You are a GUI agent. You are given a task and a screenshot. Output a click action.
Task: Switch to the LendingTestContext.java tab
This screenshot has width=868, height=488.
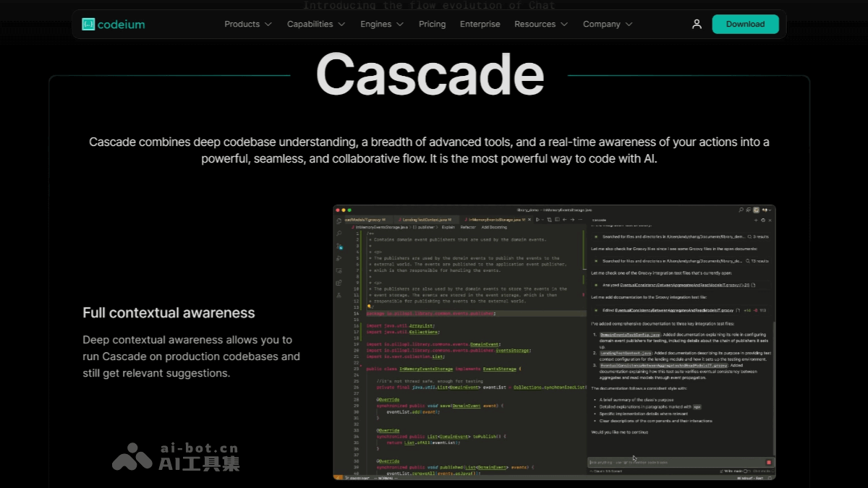(x=426, y=220)
